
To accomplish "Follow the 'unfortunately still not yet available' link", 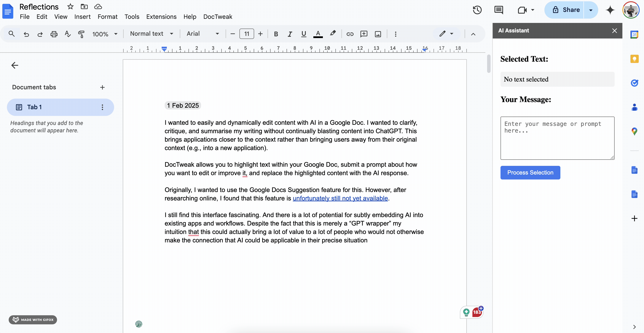I will (341, 198).
